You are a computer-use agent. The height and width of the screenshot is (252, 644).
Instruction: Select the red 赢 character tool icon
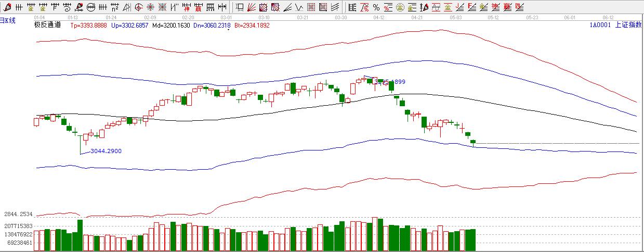(x=198, y=7)
